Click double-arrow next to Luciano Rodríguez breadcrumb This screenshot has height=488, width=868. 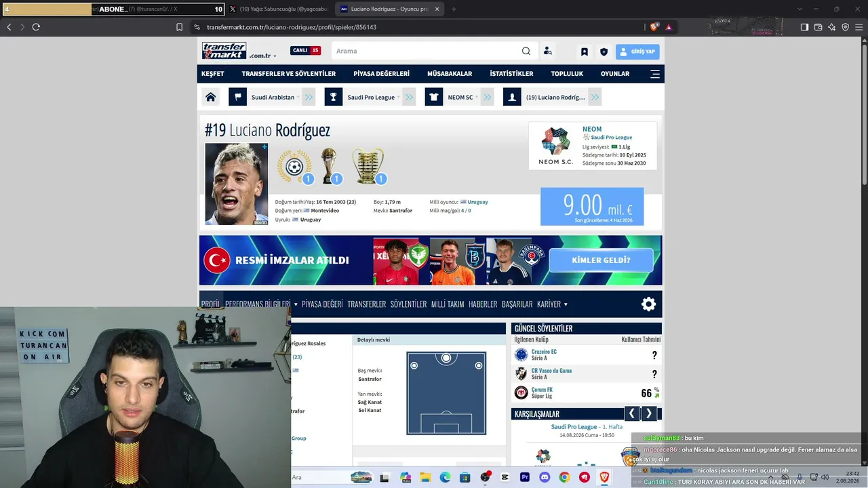pyautogui.click(x=595, y=97)
